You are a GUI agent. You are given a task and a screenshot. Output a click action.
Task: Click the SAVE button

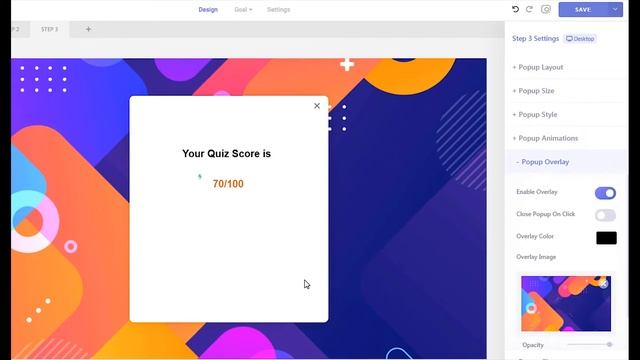(583, 9)
